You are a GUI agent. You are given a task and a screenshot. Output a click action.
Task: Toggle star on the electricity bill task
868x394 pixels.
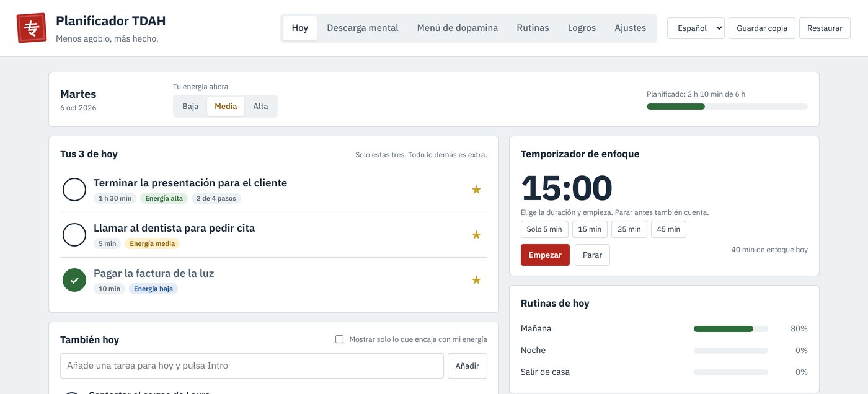coord(476,280)
